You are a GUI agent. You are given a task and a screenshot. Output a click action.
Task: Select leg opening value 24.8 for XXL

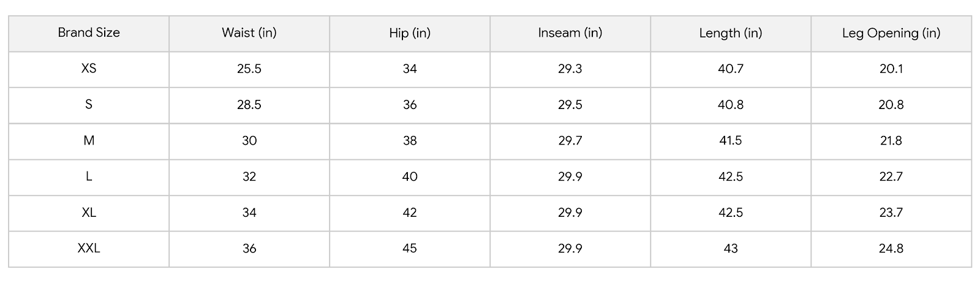tap(891, 249)
